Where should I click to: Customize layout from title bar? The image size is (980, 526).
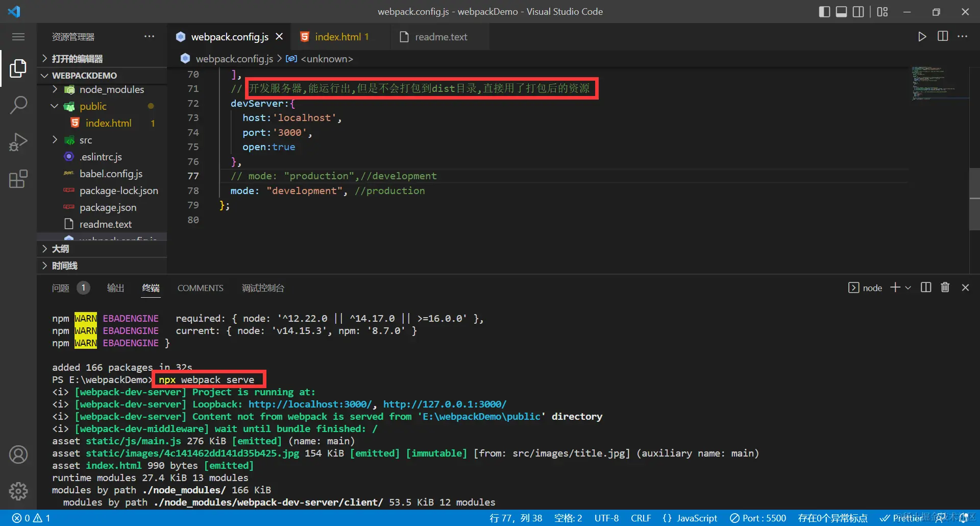883,12
